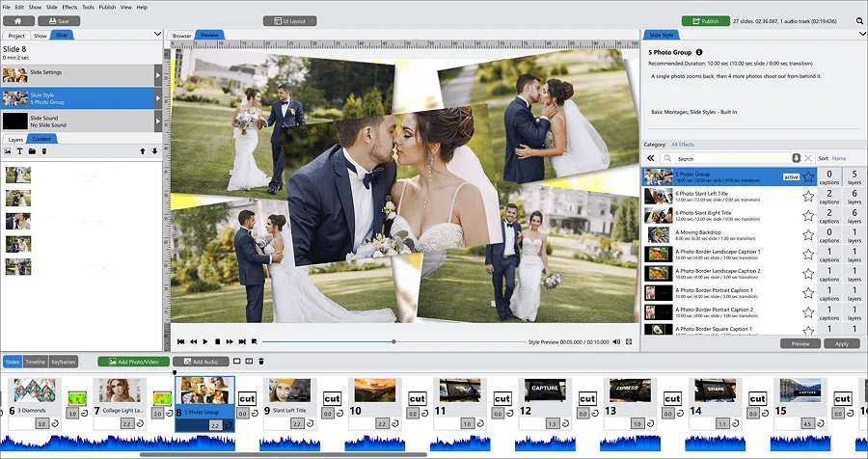Screen dimensions: 868x459
Task: Delete selected content with trash icon
Action: coord(44,151)
